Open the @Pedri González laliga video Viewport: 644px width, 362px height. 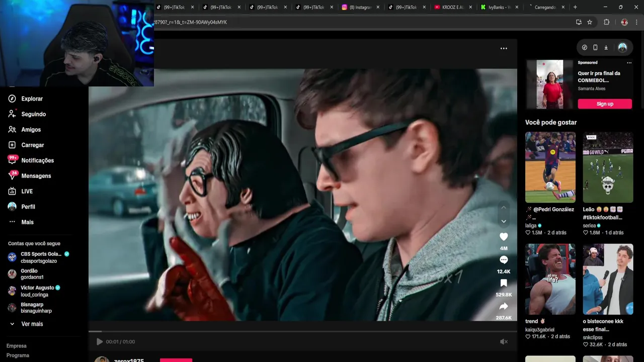tap(550, 167)
